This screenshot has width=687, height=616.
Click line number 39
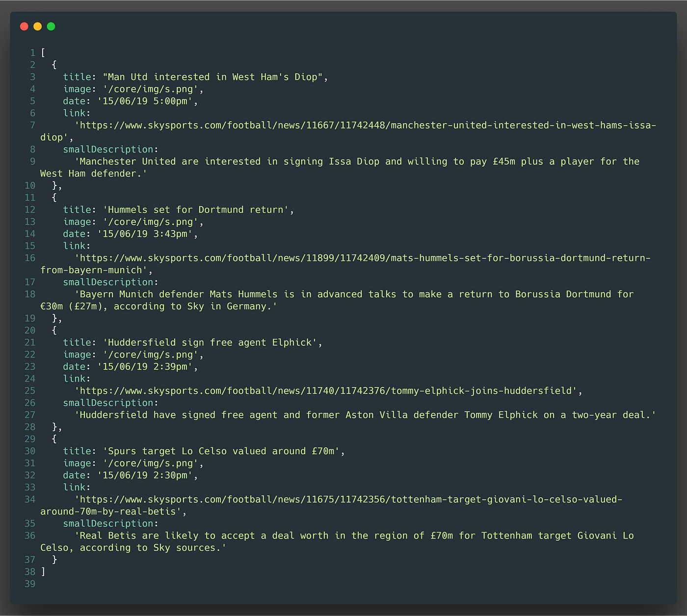click(30, 584)
